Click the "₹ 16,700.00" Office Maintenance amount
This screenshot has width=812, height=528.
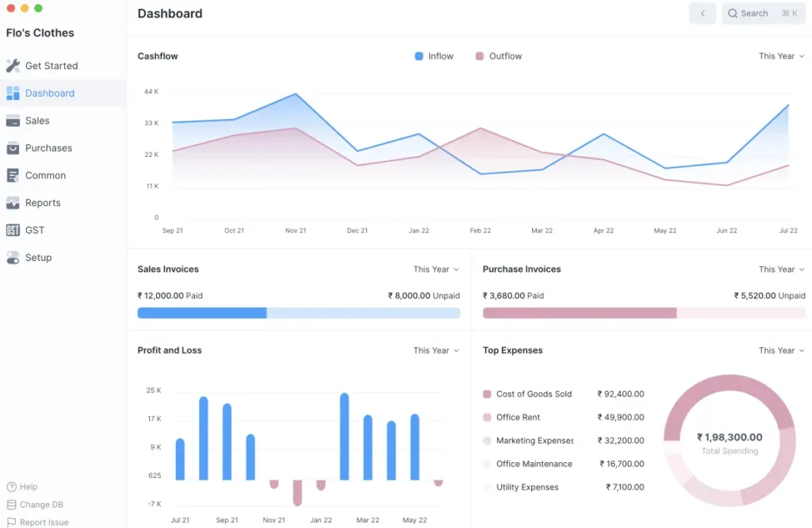point(622,464)
